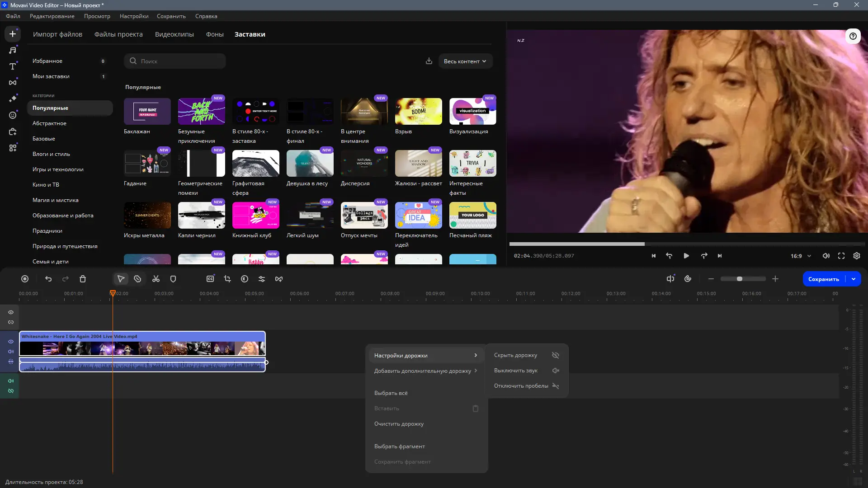Click the crop and rotate icon

click(227, 279)
